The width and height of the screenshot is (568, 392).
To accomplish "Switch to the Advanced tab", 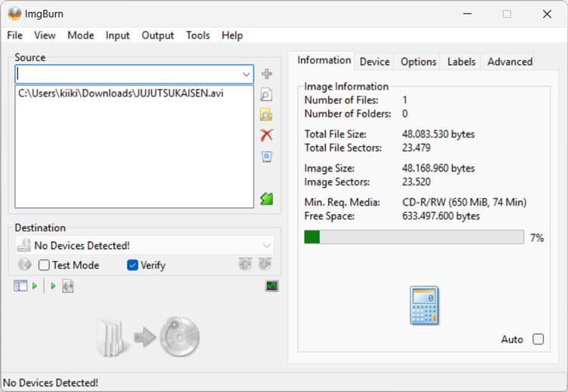I will [509, 62].
